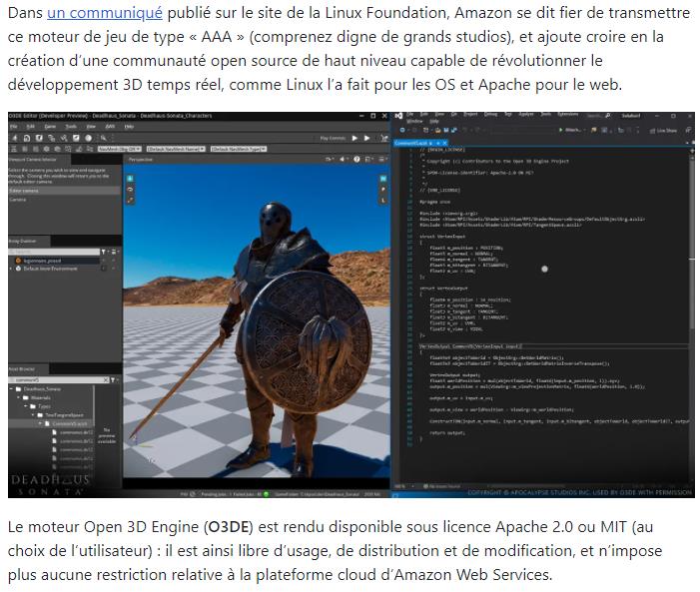Select the Asset Browser tab

tap(29, 369)
